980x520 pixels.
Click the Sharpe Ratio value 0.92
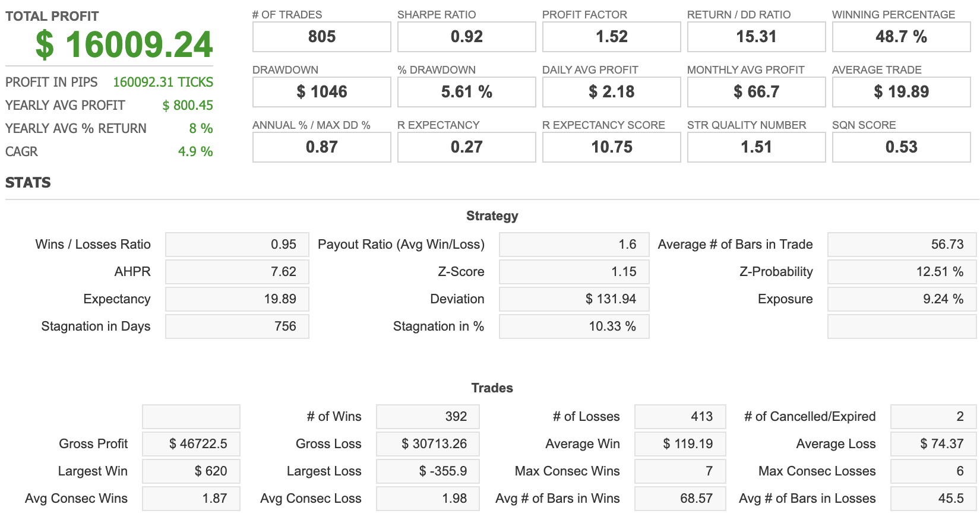pyautogui.click(x=466, y=37)
